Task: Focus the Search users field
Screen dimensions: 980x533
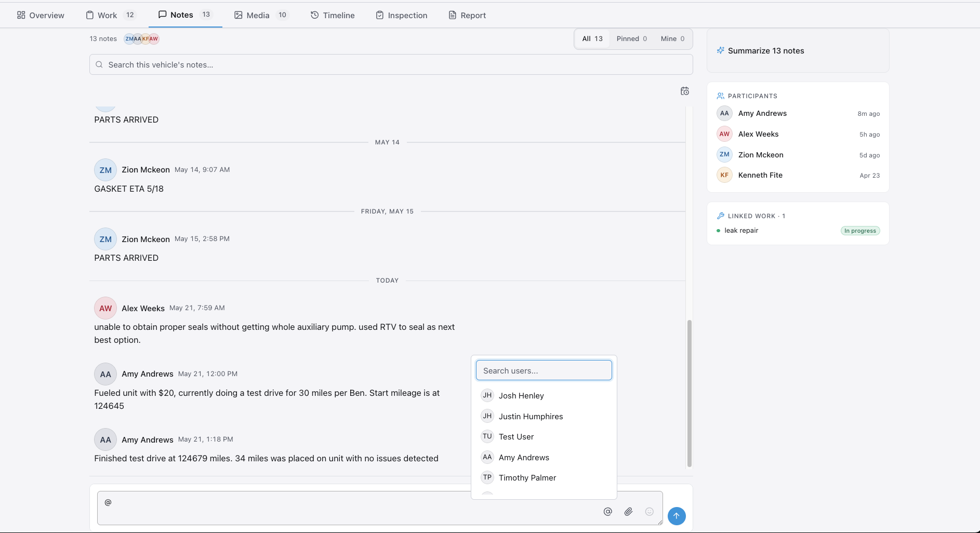Action: (544, 370)
